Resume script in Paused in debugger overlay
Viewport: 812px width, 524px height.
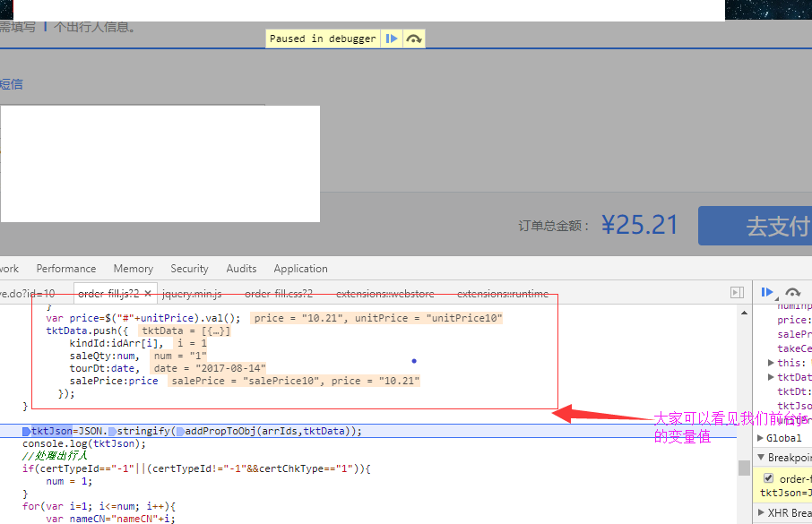392,39
